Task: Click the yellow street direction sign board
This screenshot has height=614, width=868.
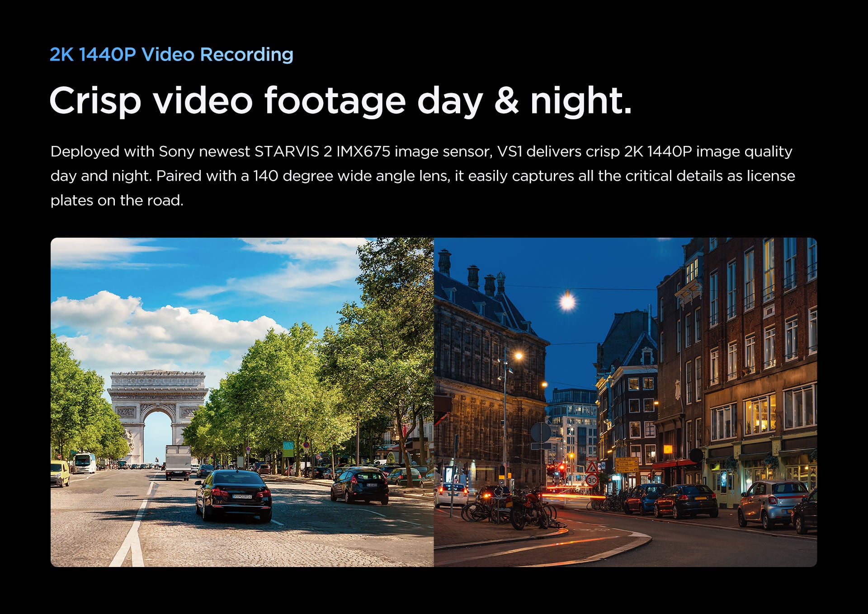Action: pos(627,464)
